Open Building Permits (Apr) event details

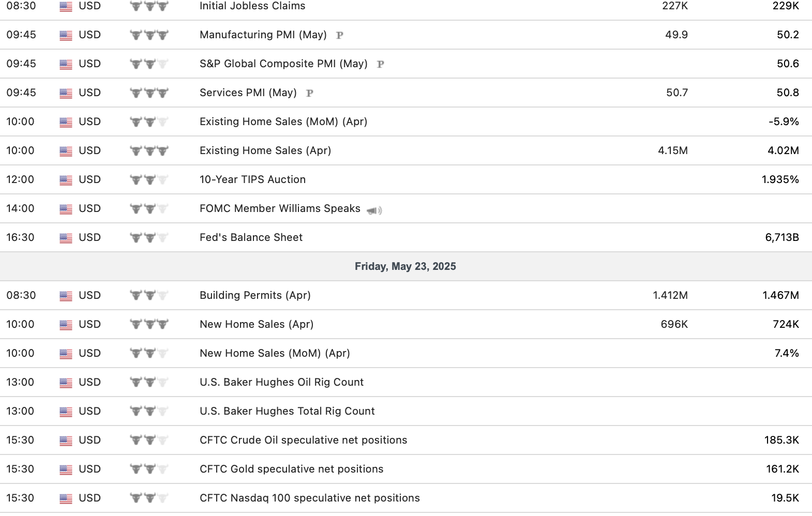pyautogui.click(x=255, y=295)
